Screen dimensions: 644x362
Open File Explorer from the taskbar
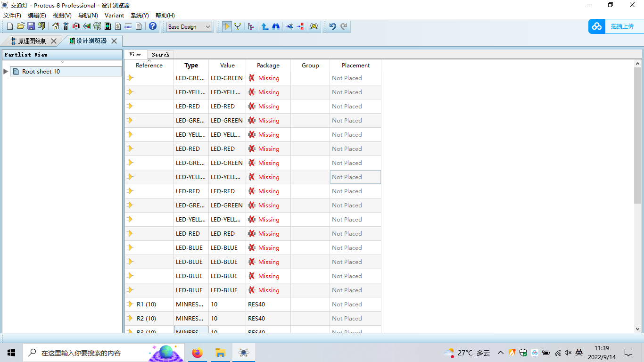coord(220,353)
